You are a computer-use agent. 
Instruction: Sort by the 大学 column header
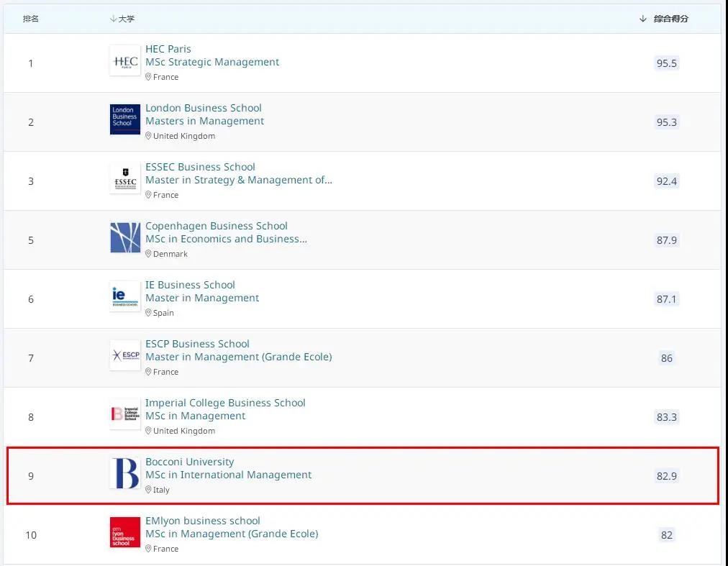click(x=122, y=19)
